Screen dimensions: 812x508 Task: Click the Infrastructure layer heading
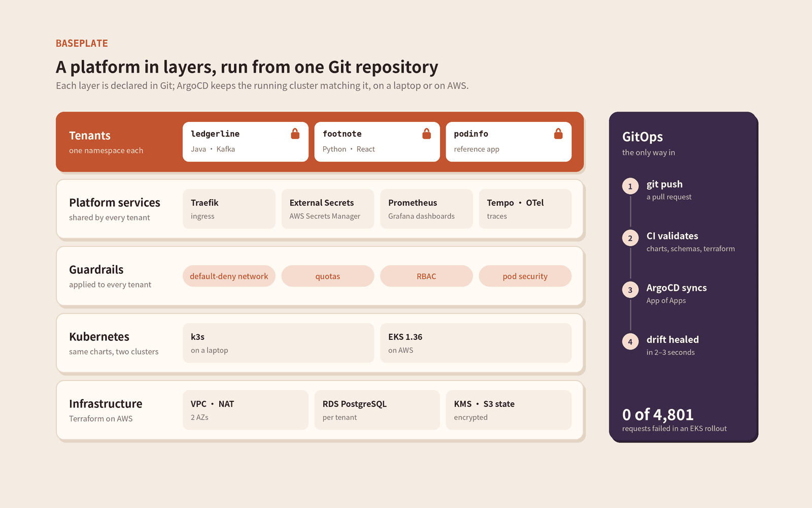pos(106,404)
